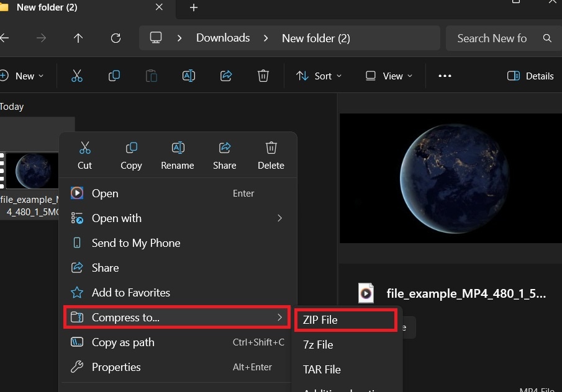
Task: Open the Sort dropdown
Action: click(319, 76)
